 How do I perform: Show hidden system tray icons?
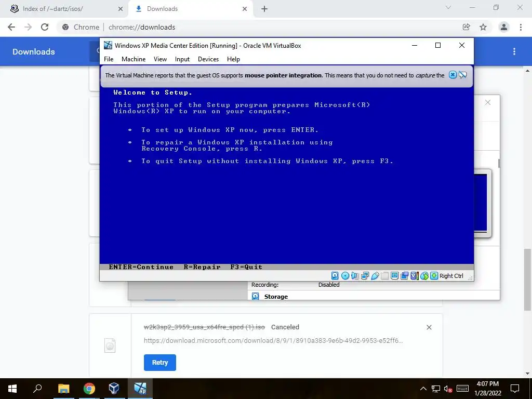(x=423, y=389)
